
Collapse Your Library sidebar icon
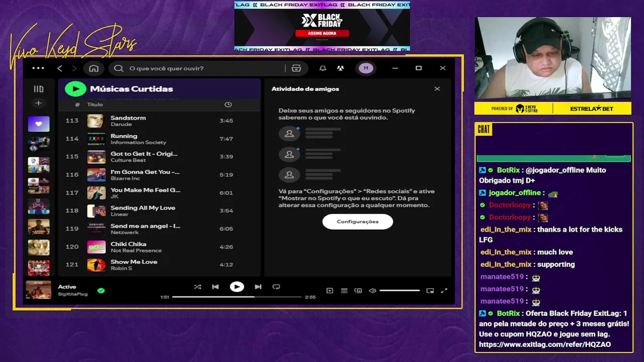(x=38, y=89)
